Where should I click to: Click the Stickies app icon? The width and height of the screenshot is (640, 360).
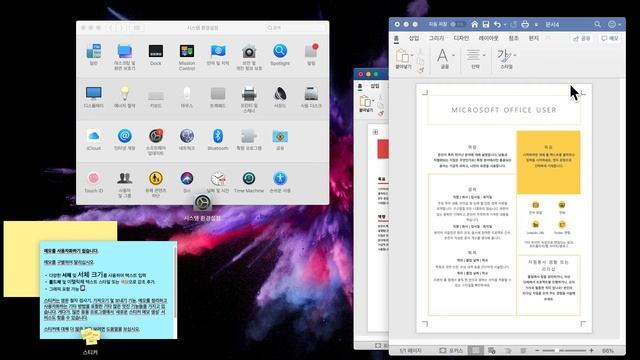(x=90, y=337)
